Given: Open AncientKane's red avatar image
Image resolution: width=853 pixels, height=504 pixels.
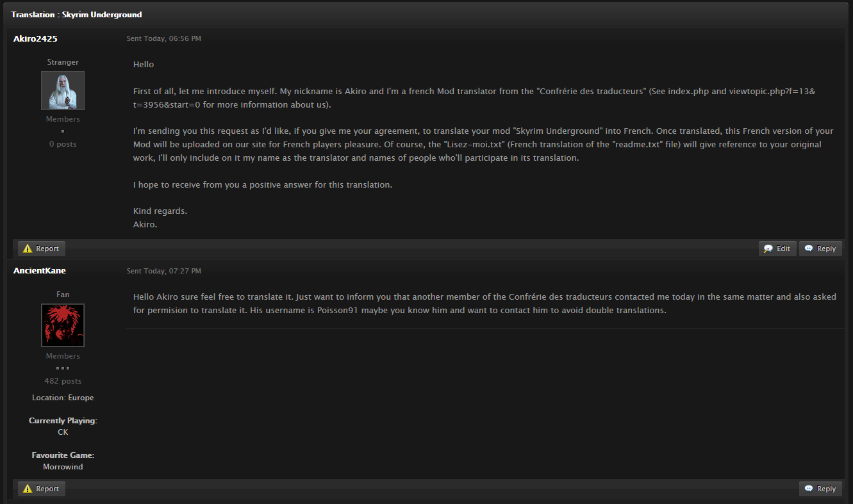Looking at the screenshot, I should coord(63,325).
